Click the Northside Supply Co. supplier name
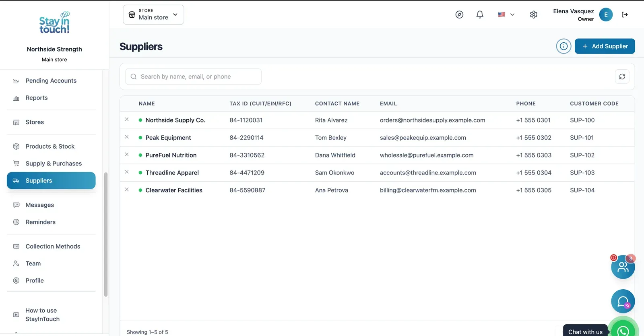 click(x=175, y=120)
